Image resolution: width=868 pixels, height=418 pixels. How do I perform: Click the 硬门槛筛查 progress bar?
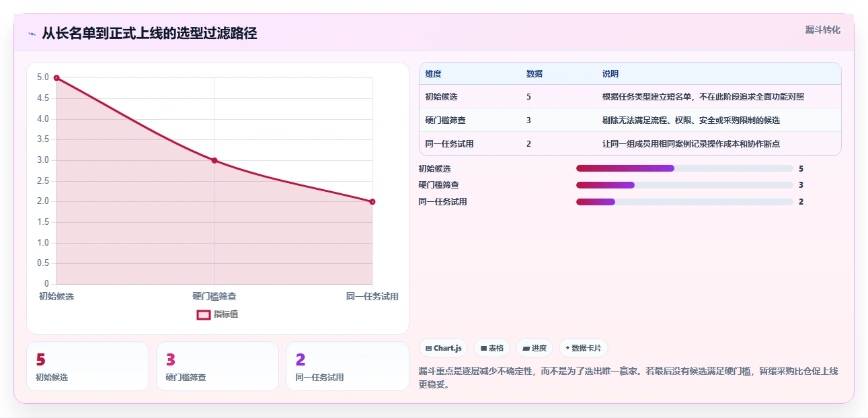pyautogui.click(x=684, y=184)
